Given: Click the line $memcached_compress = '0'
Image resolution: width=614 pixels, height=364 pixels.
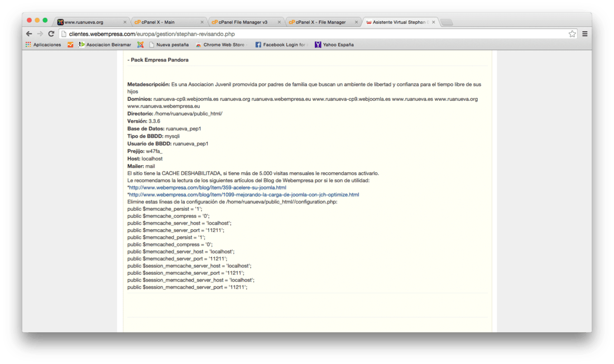Looking at the screenshot, I should pyautogui.click(x=170, y=245).
